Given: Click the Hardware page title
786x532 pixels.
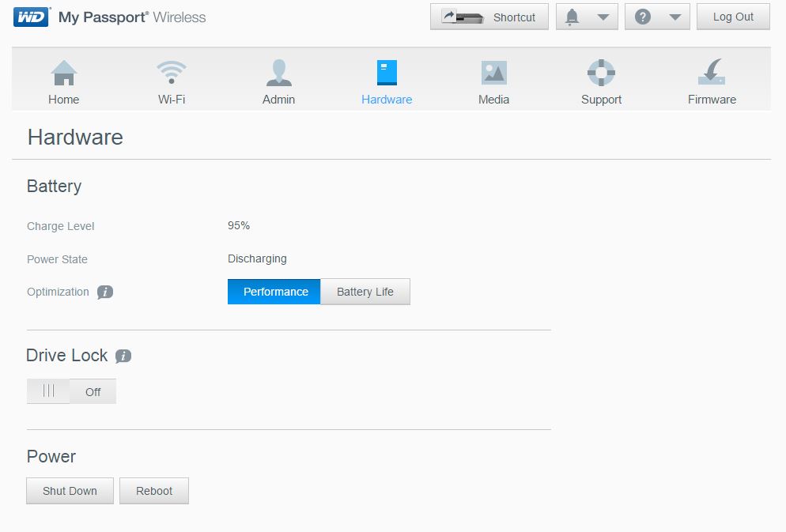Looking at the screenshot, I should [x=75, y=138].
